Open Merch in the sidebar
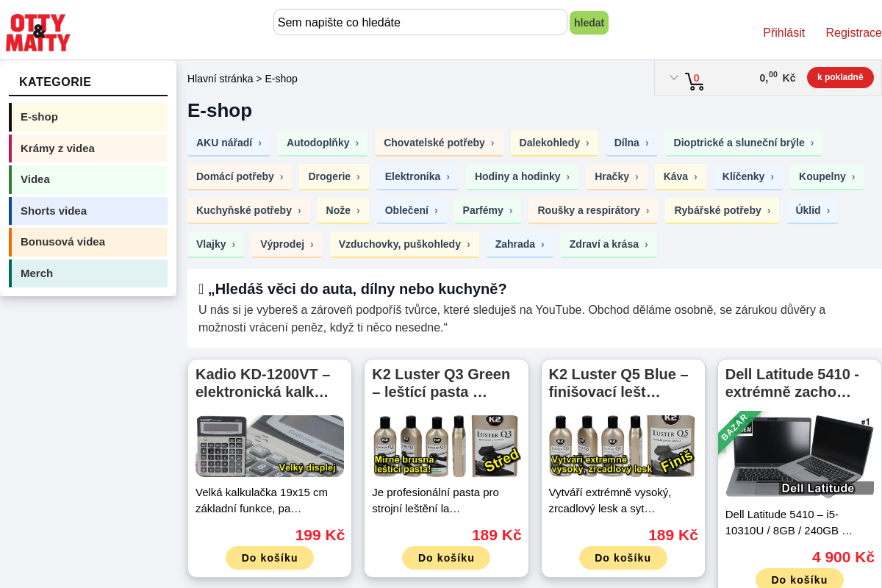 tap(88, 273)
